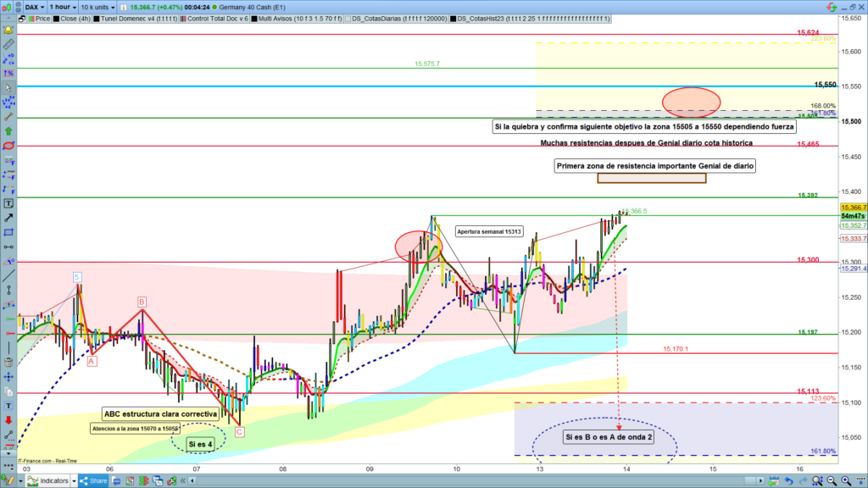
Task: Click the Multi Avisos indicator label
Action: 287,17
